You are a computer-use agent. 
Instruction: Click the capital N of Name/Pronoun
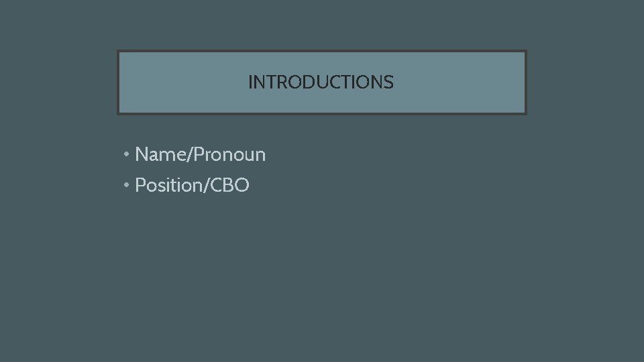coord(142,154)
